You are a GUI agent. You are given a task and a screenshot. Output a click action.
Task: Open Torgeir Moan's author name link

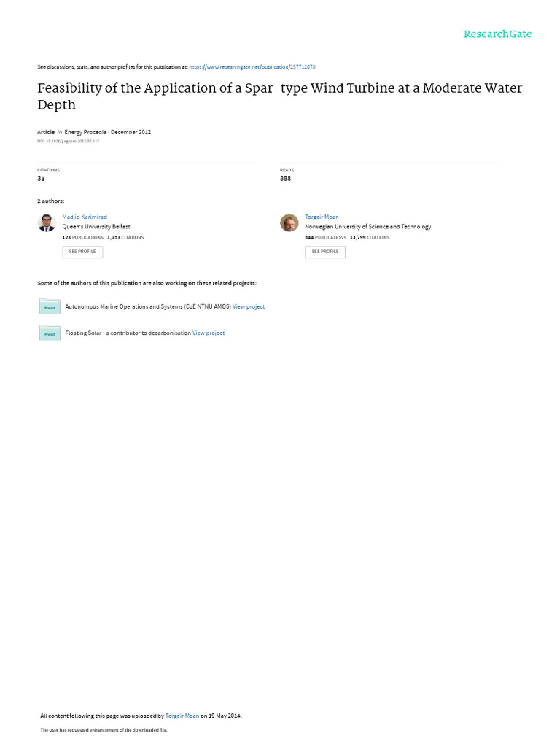(322, 217)
